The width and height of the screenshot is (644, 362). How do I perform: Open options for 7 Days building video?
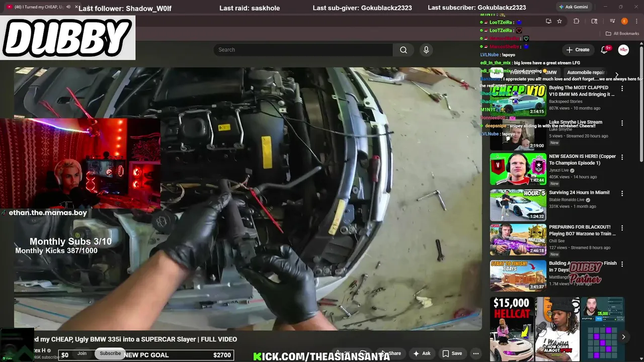622,264
